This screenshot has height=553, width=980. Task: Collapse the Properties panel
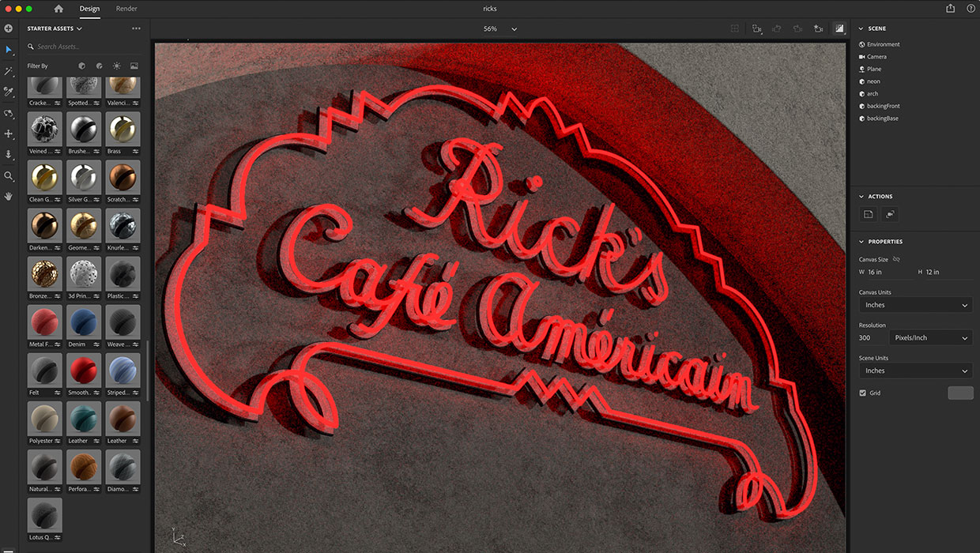coord(861,242)
